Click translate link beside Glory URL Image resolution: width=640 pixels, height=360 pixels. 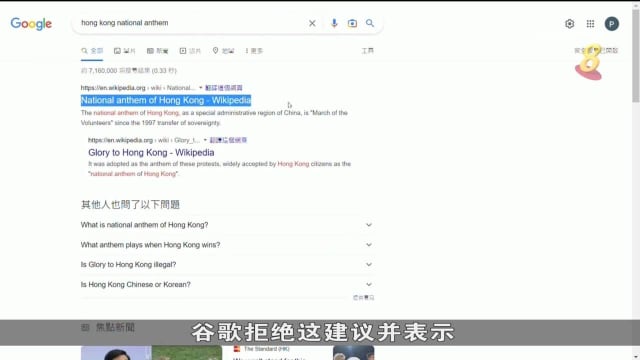click(x=228, y=140)
